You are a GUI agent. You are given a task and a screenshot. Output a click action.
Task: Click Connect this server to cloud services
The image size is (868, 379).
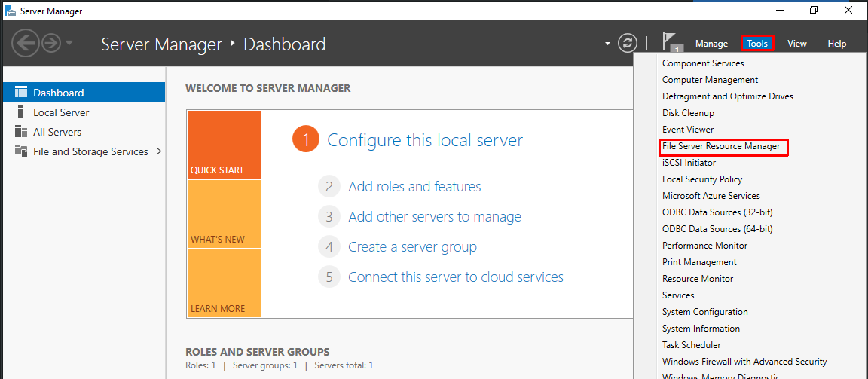(x=456, y=277)
